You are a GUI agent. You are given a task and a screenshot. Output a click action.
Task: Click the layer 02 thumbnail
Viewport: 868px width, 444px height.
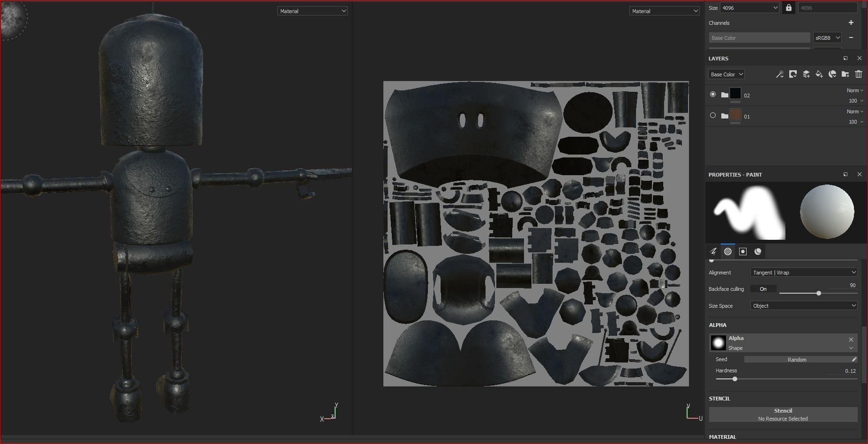pos(735,94)
